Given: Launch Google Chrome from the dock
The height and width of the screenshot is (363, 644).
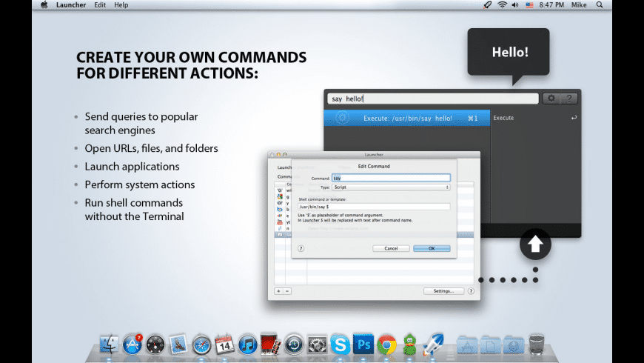Looking at the screenshot, I should point(386,344).
